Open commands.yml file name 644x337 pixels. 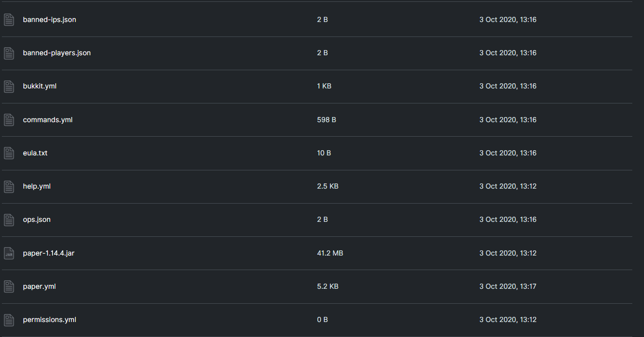[x=48, y=120]
